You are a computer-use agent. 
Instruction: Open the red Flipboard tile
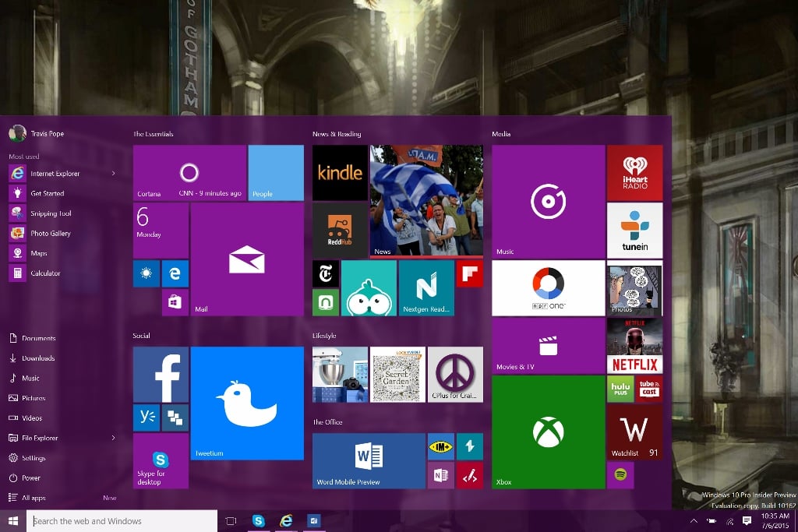point(470,273)
